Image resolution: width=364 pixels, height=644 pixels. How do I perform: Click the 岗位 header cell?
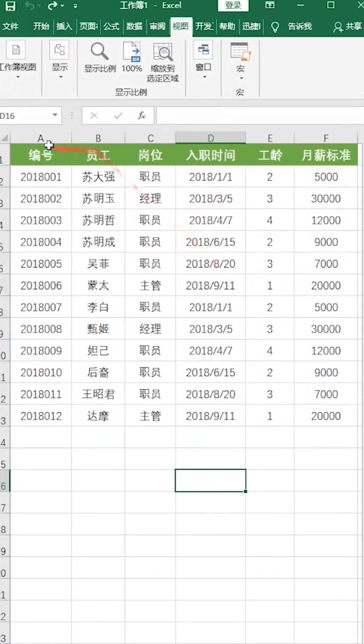pos(150,155)
